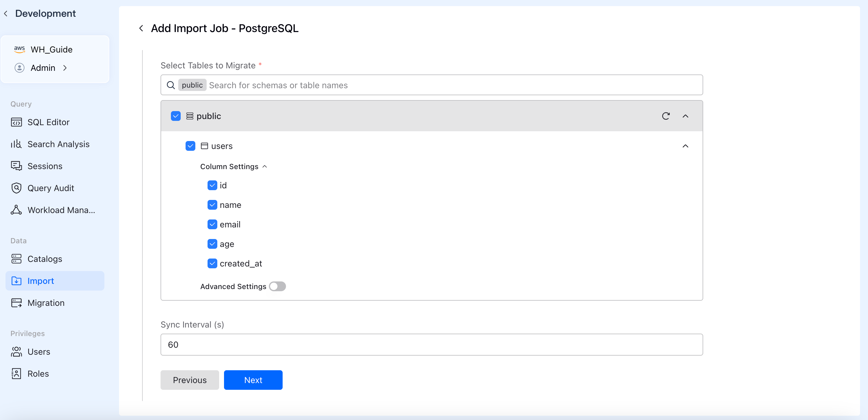Click the refresh icon for public schema
Viewport: 868px width, 420px height.
click(x=665, y=116)
